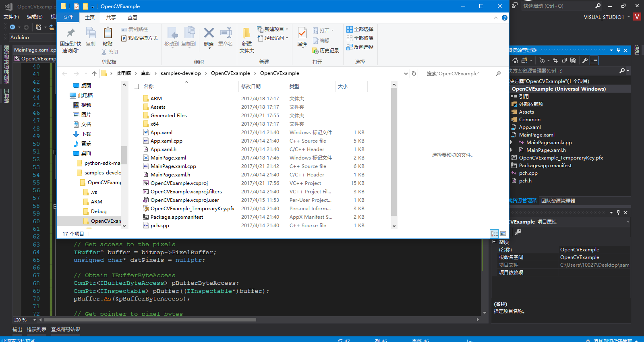
Task: Switch to the Explorer 查看 (View) tab
Action: [x=133, y=17]
